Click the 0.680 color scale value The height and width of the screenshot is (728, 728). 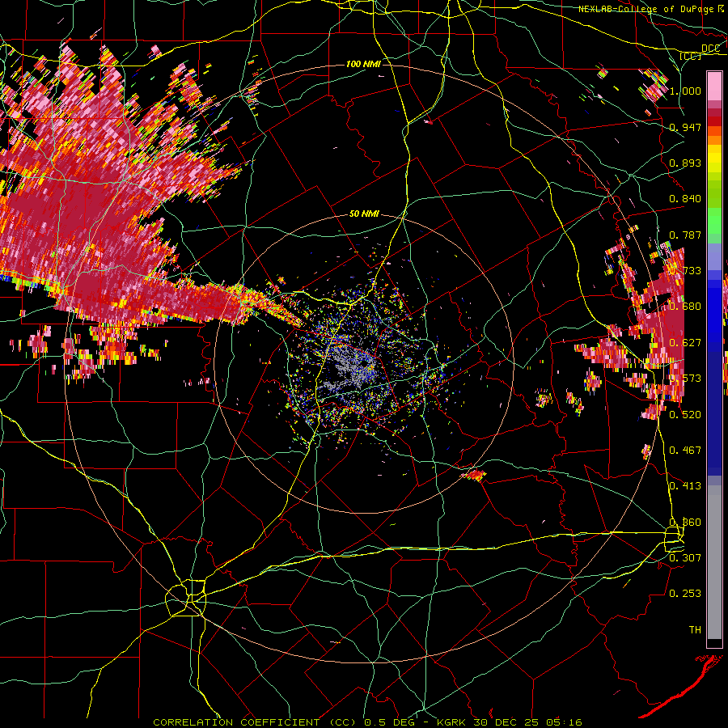pos(685,307)
